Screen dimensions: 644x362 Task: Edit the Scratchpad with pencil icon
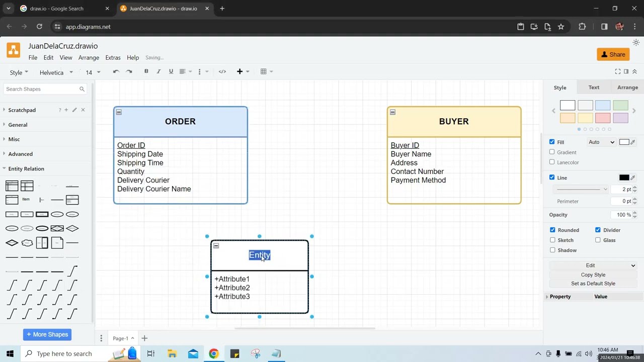(74, 110)
